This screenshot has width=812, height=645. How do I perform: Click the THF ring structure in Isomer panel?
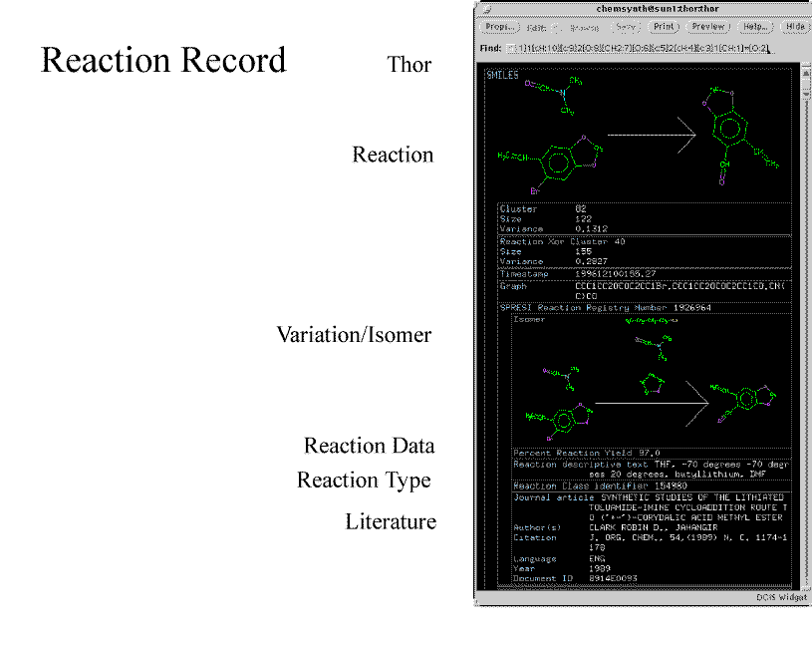click(651, 382)
